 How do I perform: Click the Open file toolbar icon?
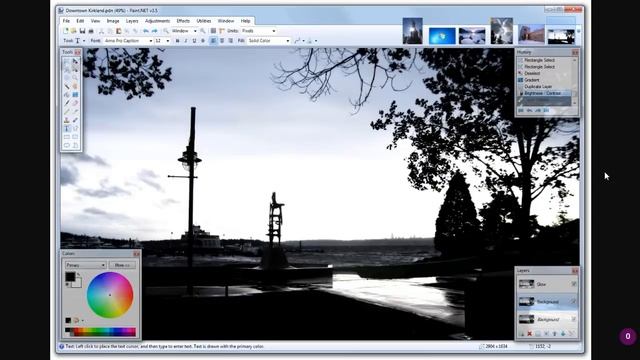point(73,31)
